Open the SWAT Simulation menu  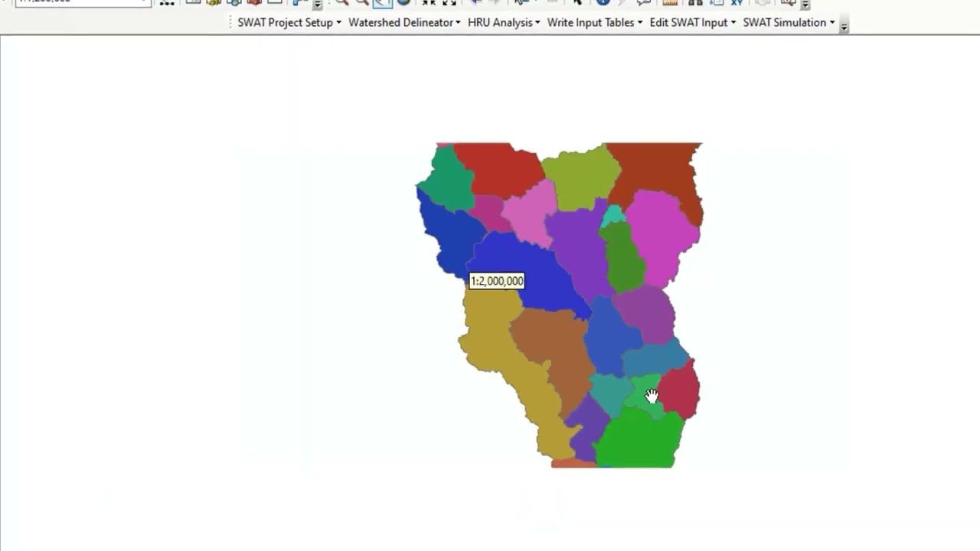[789, 22]
